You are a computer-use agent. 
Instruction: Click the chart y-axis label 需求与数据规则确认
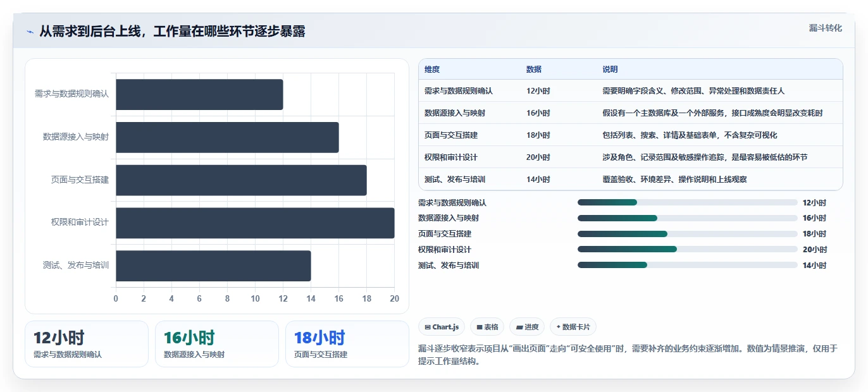71,94
